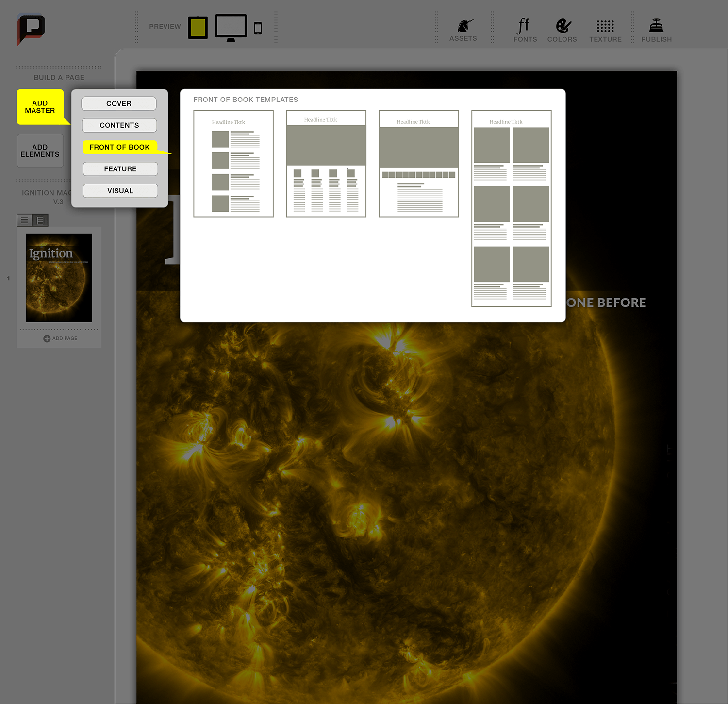Pick the four-item list template
Viewport: 728px width, 704px height.
[233, 164]
